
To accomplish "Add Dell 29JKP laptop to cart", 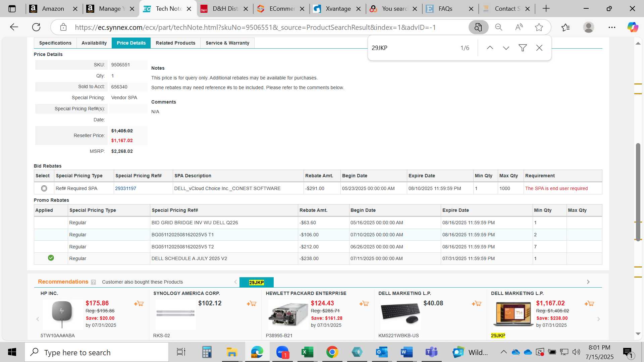I will tap(589, 304).
